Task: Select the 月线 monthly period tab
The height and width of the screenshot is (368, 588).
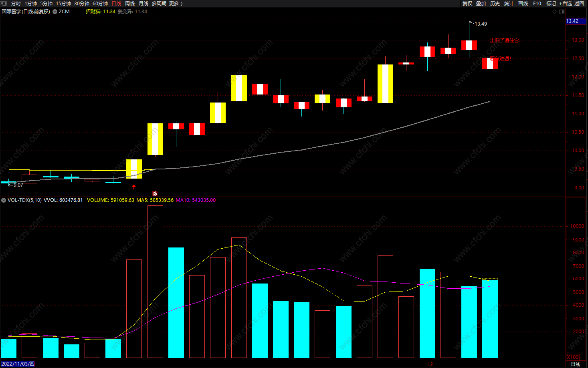Action: pyautogui.click(x=143, y=4)
